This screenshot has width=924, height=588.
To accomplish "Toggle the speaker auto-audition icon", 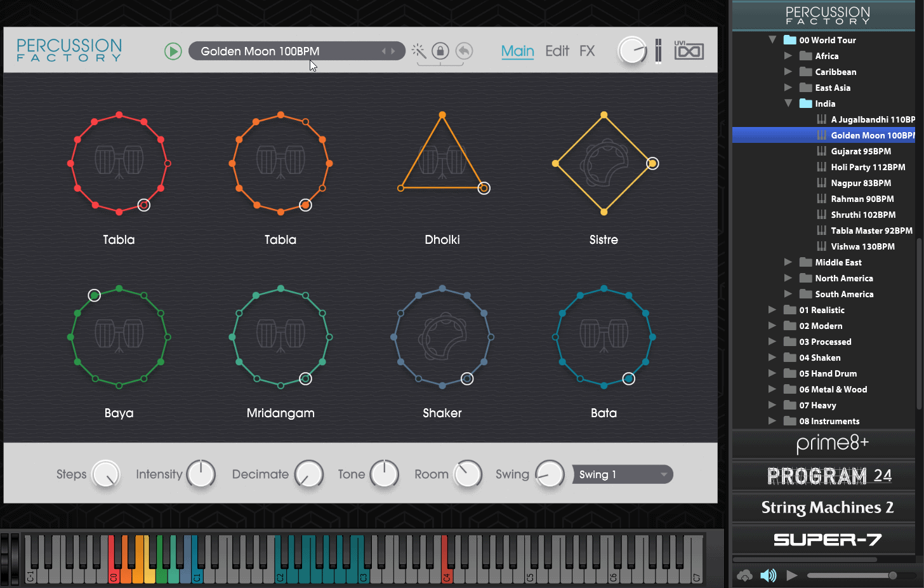I will [x=768, y=575].
